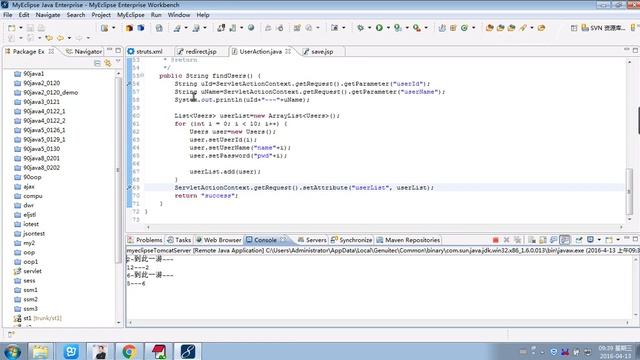640x360 pixels.
Task: Switch to the Navigator view tab
Action: pyautogui.click(x=84, y=51)
